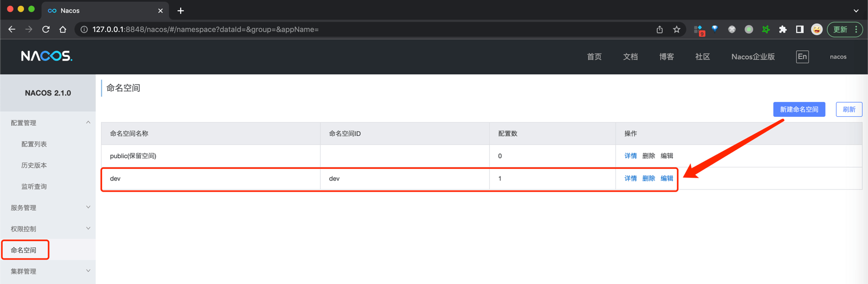Click 删除 link for dev namespace
868x284 pixels.
649,178
